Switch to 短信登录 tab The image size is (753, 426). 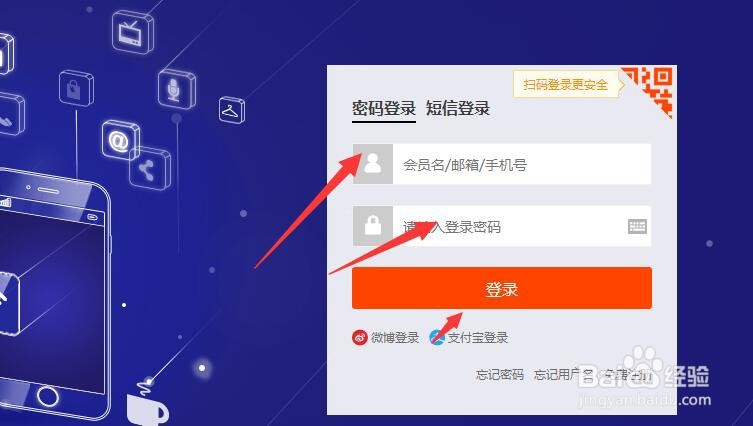point(458,109)
